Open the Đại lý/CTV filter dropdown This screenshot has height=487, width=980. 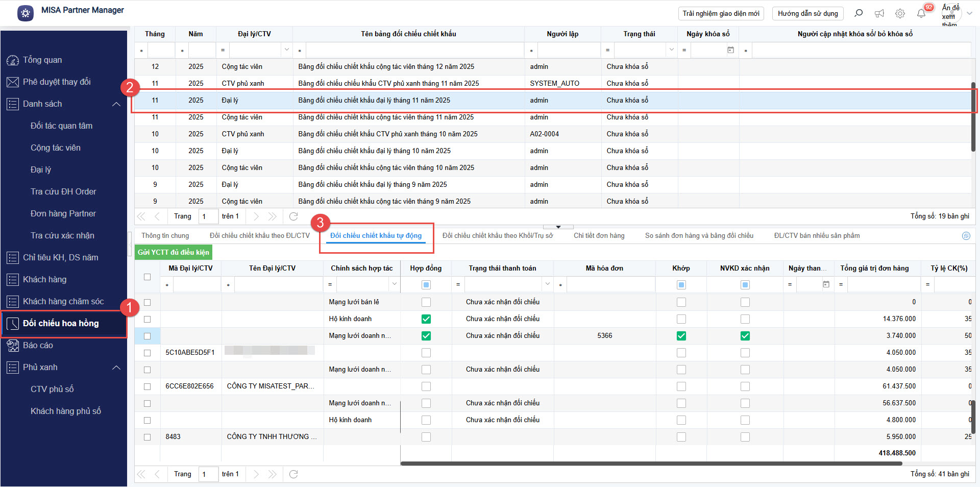287,50
